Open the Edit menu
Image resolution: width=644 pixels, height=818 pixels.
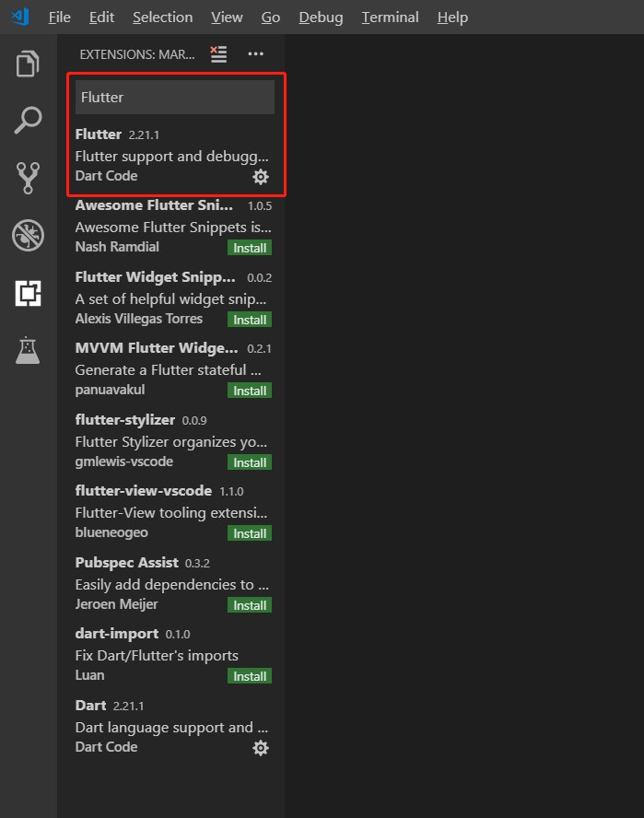point(101,18)
